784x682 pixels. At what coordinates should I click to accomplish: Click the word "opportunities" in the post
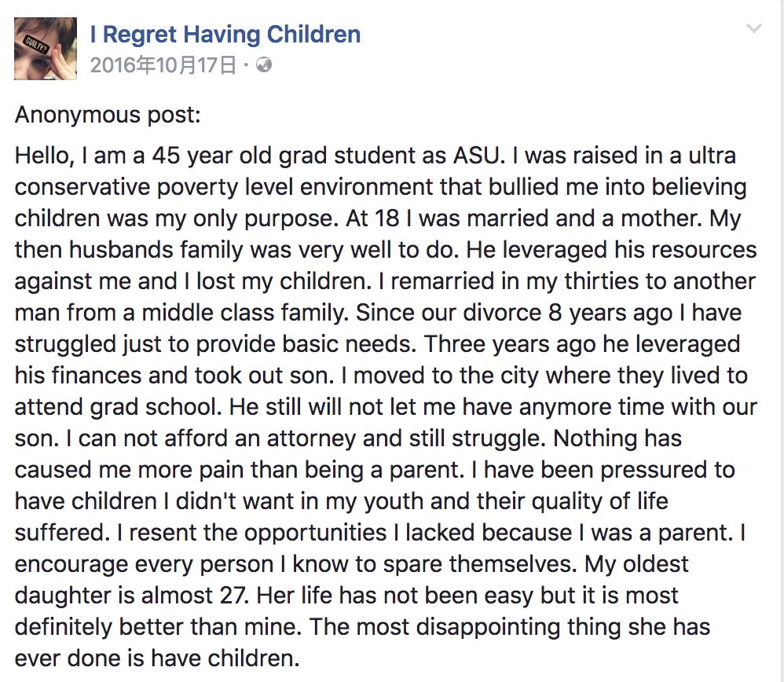[316, 533]
